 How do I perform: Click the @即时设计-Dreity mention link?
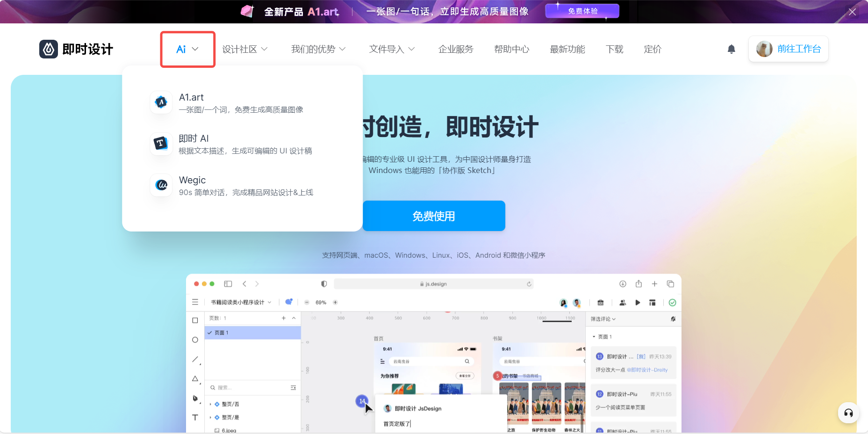click(647, 369)
